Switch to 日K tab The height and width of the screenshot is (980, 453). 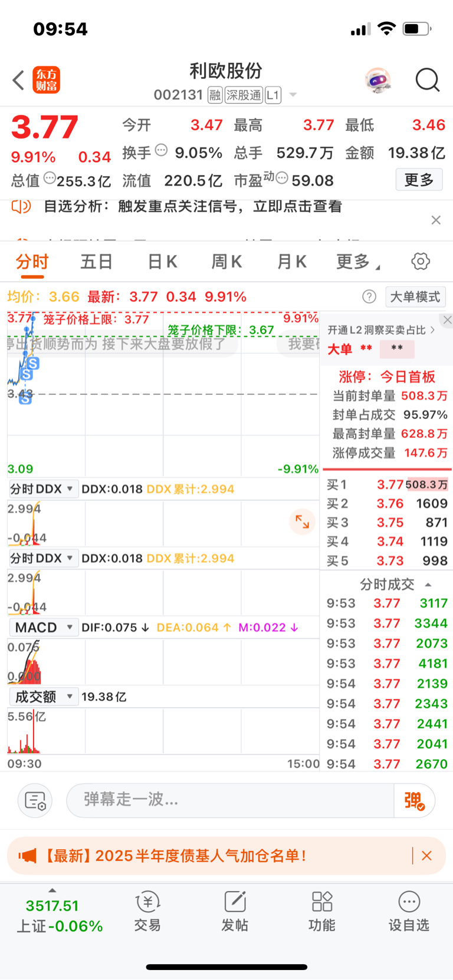pos(162,262)
